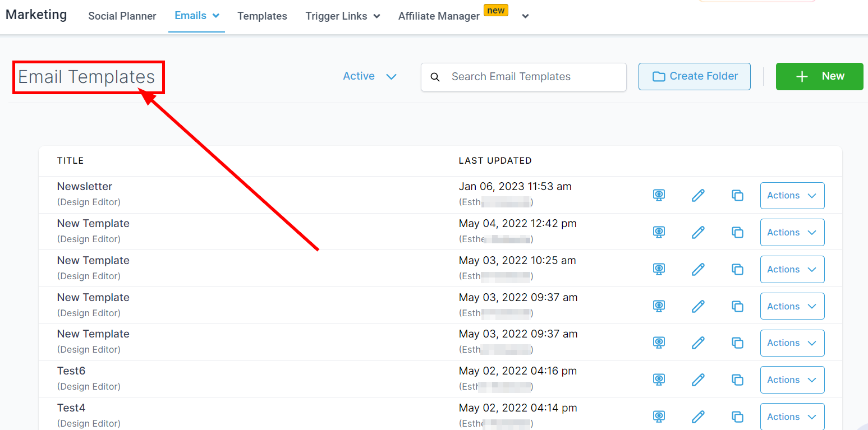
Task: Click the search magnifier icon
Action: click(x=435, y=77)
